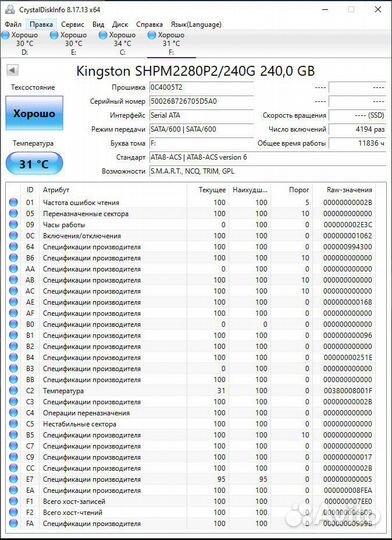Viewport: 392px width, 540px height.
Task: Click the Стандарт ATA8-ACS field
Action: [x=267, y=157]
